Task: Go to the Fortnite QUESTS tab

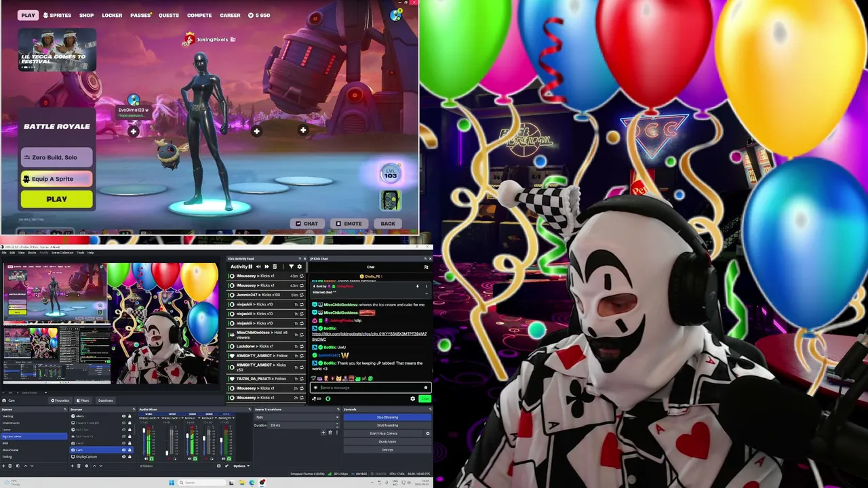Action: (169, 15)
